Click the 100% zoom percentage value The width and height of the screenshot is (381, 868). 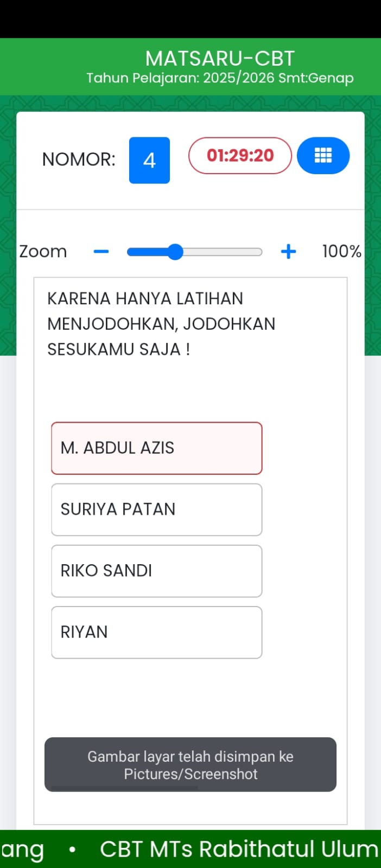[x=341, y=251]
